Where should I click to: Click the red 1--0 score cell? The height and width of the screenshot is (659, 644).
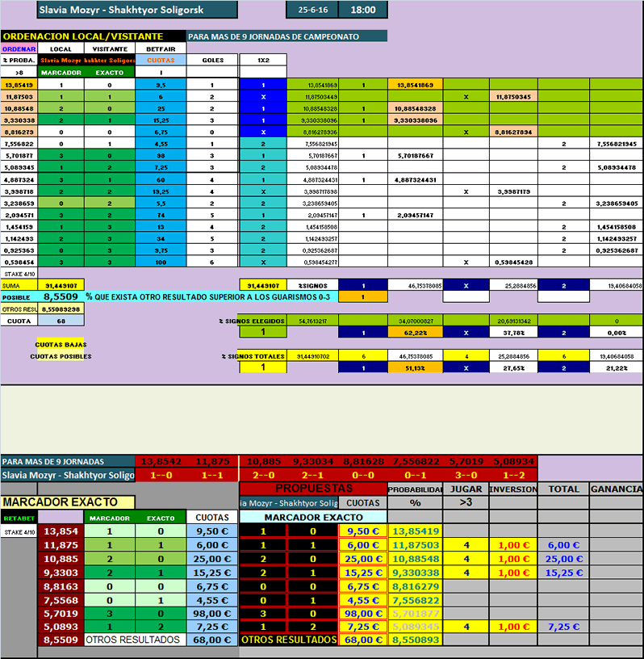tap(161, 476)
